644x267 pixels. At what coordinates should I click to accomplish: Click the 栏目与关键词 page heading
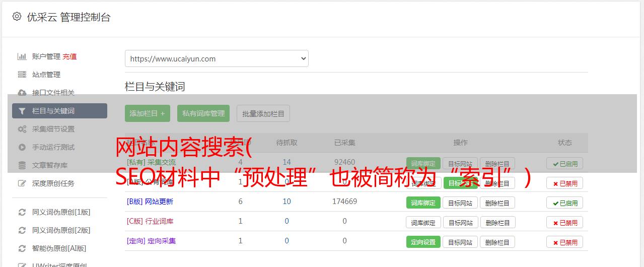155,87
